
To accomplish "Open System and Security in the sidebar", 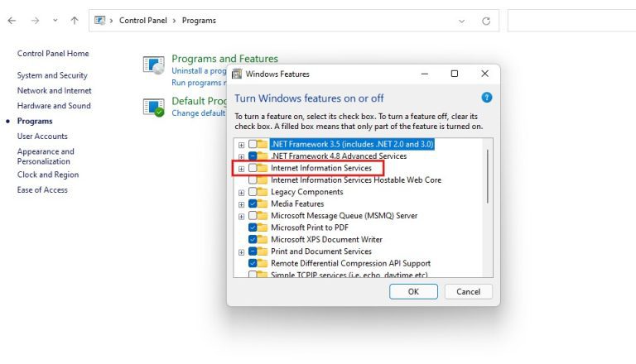I will click(52, 75).
